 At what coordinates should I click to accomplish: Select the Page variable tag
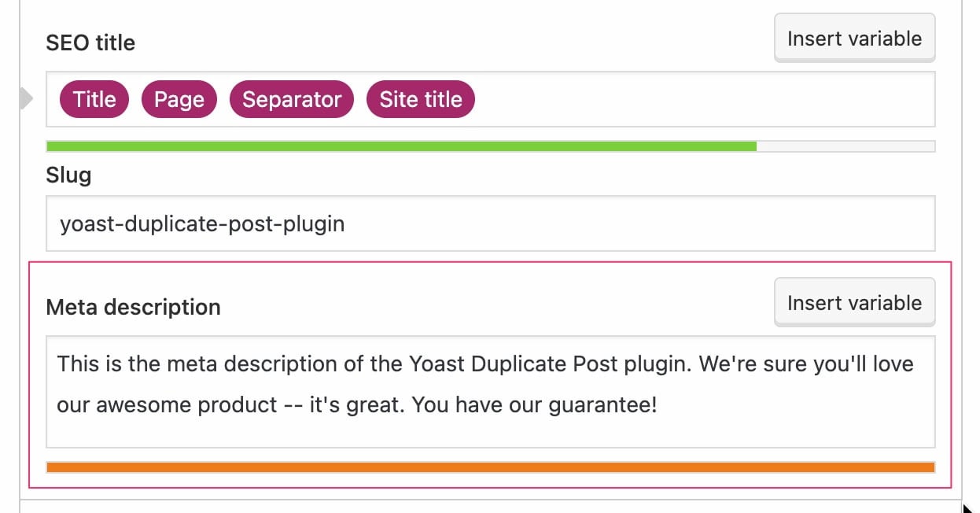(179, 99)
